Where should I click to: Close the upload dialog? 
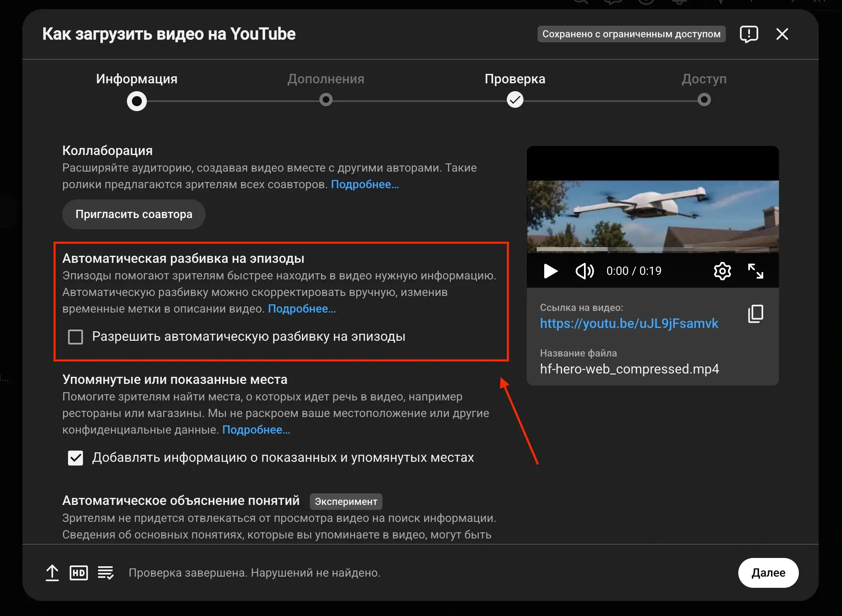click(782, 34)
